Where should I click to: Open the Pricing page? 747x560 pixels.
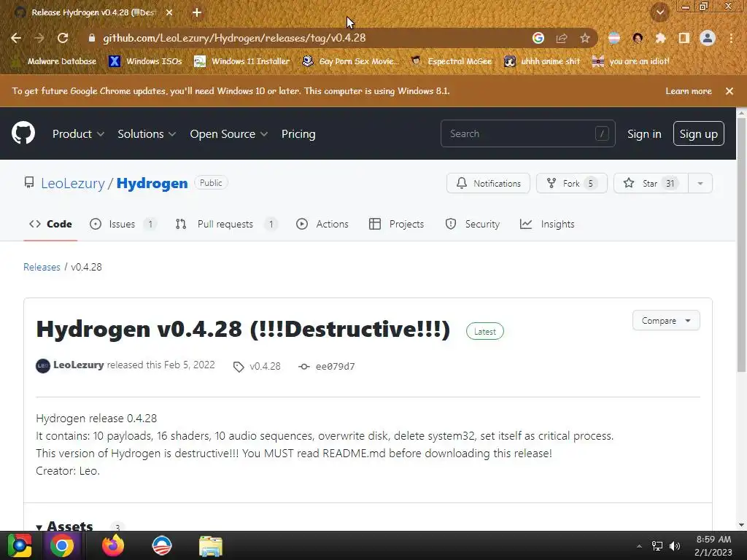click(x=298, y=134)
